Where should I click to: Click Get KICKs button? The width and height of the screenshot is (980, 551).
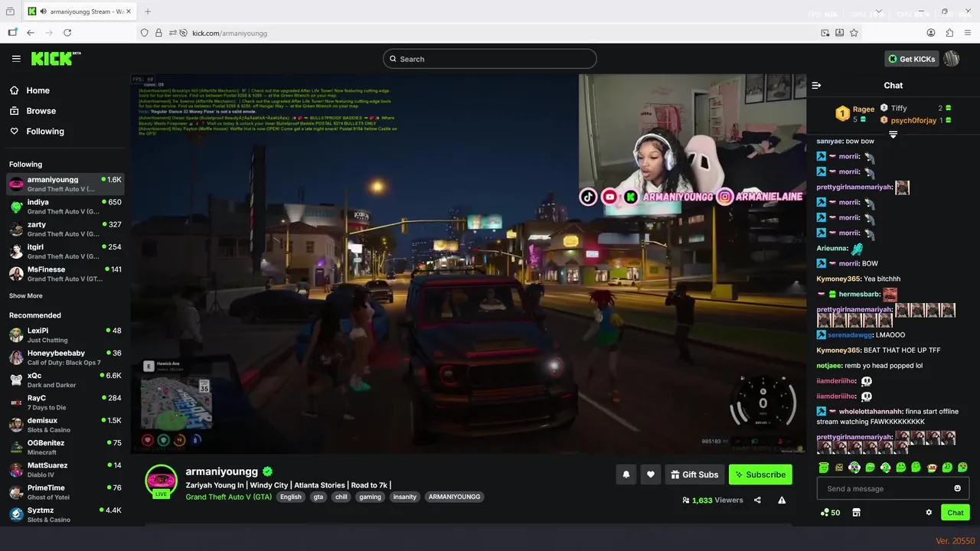(x=911, y=59)
